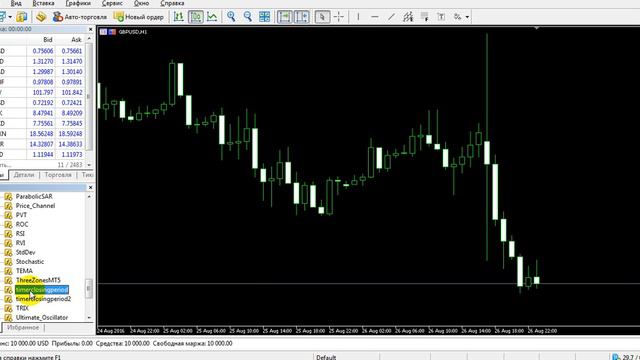Click the TRIX indicator icon

pos(8,309)
